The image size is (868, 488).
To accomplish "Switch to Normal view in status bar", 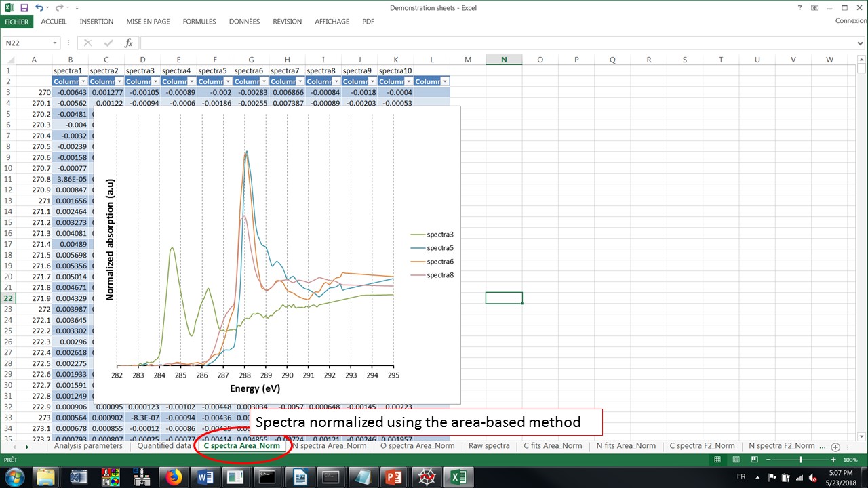I will tap(717, 460).
